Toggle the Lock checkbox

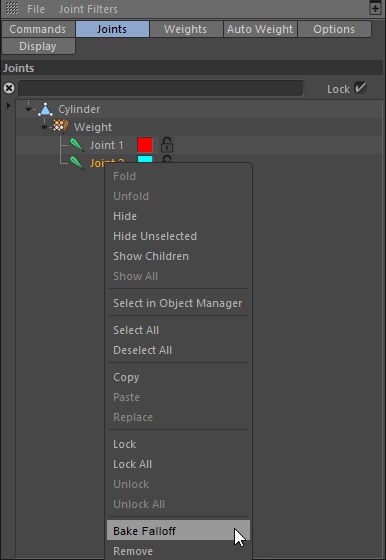pyautogui.click(x=361, y=88)
